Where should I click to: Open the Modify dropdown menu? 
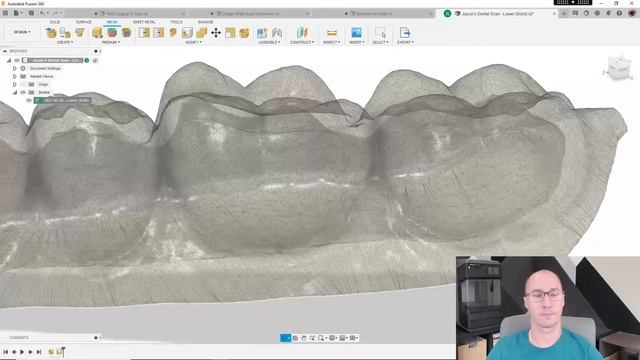(193, 42)
